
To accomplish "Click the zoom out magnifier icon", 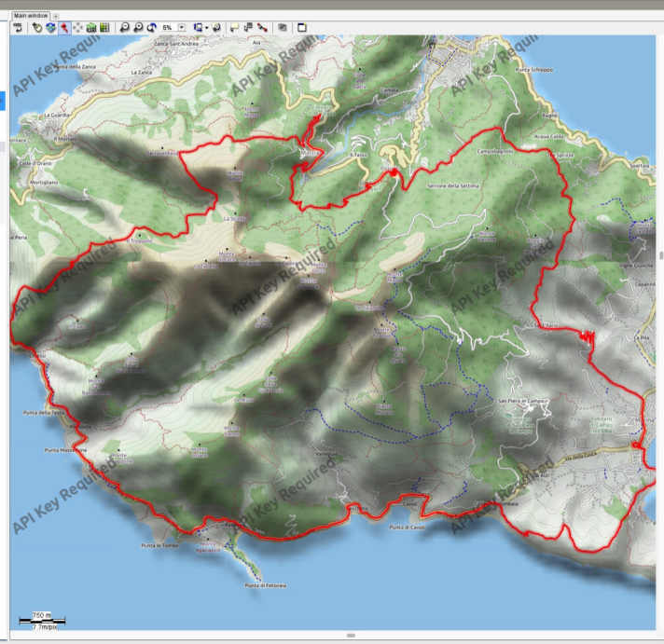I will [x=138, y=28].
